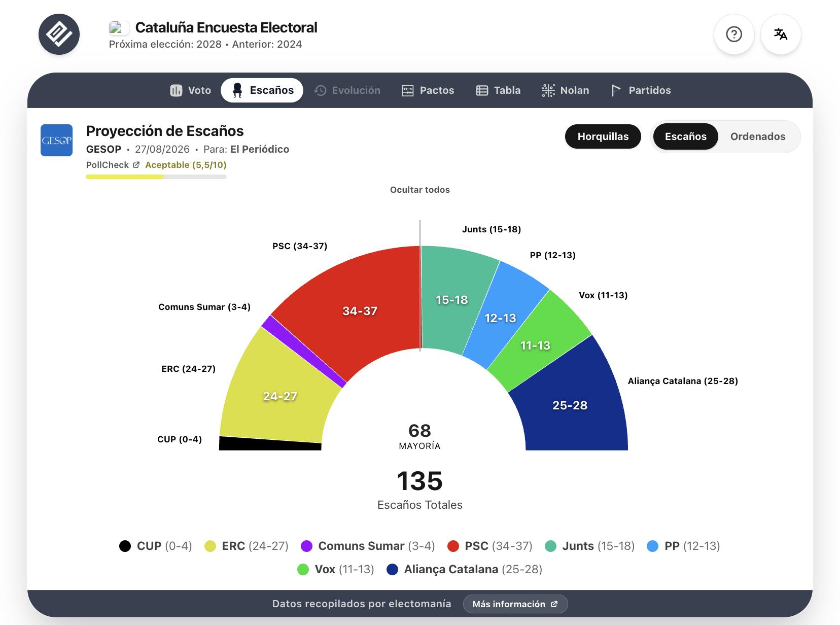Click the PollCheck rating progress bar
Image resolution: width=840 pixels, height=625 pixels.
tap(156, 177)
